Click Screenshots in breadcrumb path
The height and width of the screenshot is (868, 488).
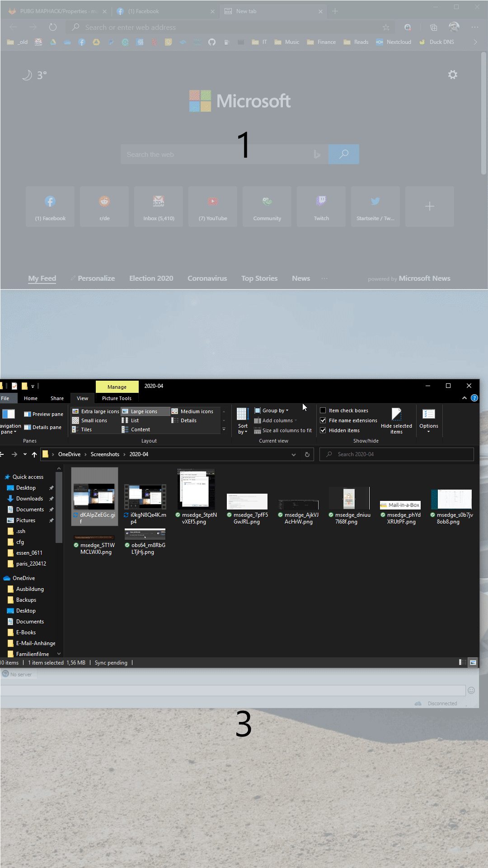(105, 454)
